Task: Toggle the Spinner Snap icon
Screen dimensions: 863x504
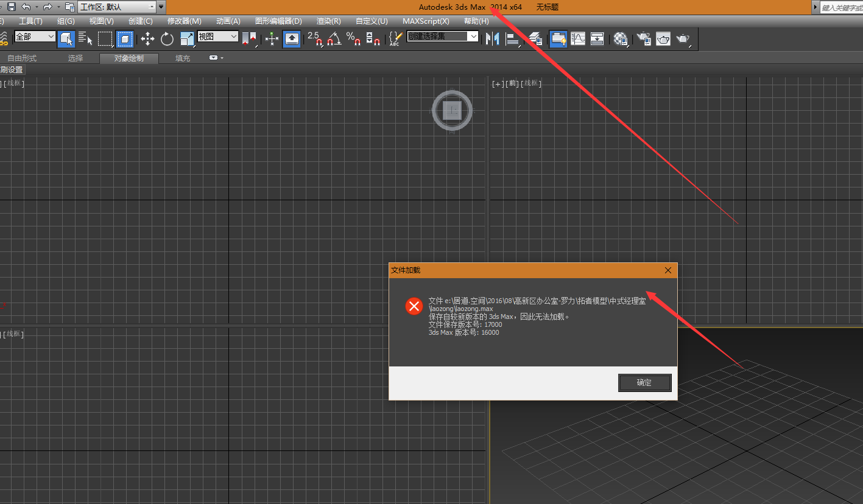Action: point(373,39)
